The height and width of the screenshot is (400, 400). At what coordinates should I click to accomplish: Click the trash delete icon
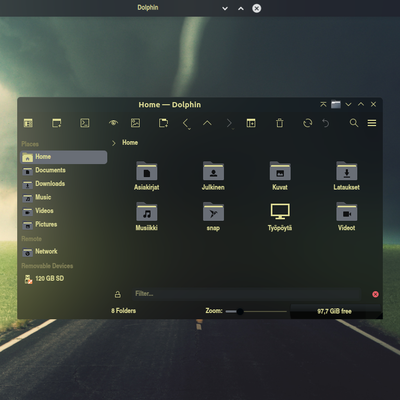280,123
